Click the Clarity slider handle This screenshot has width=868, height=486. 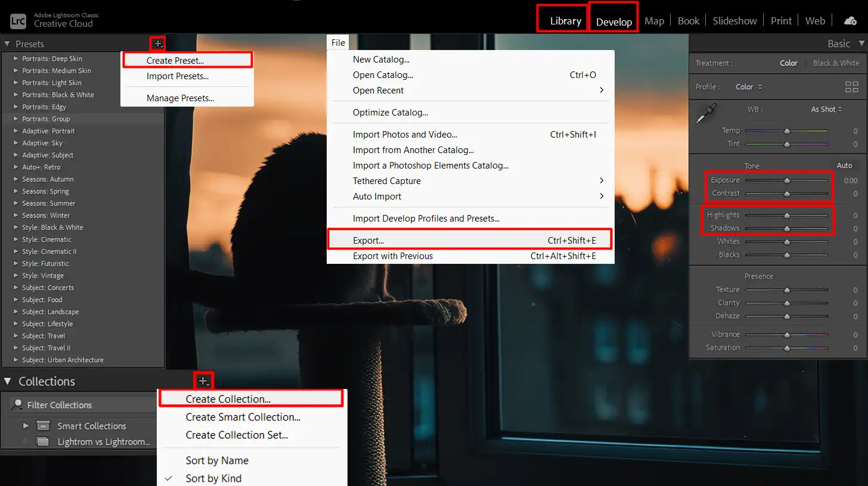click(x=787, y=303)
